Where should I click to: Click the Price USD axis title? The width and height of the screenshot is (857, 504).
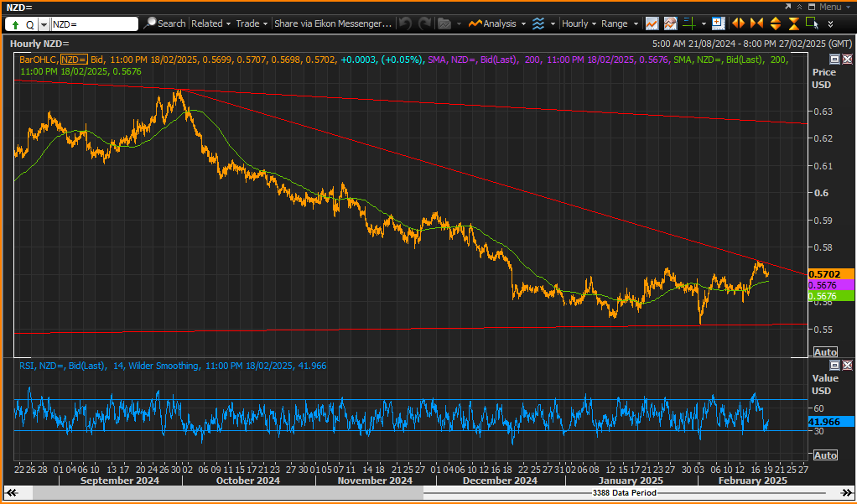click(x=823, y=78)
